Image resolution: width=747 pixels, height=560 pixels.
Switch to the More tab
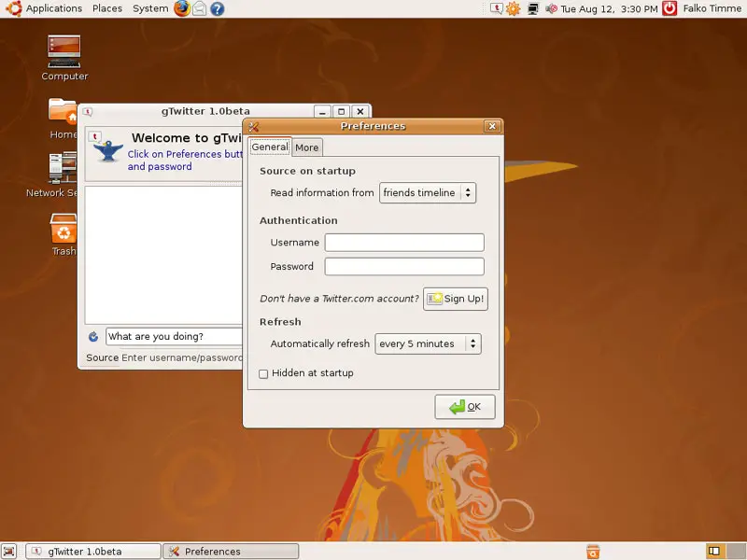point(307,147)
